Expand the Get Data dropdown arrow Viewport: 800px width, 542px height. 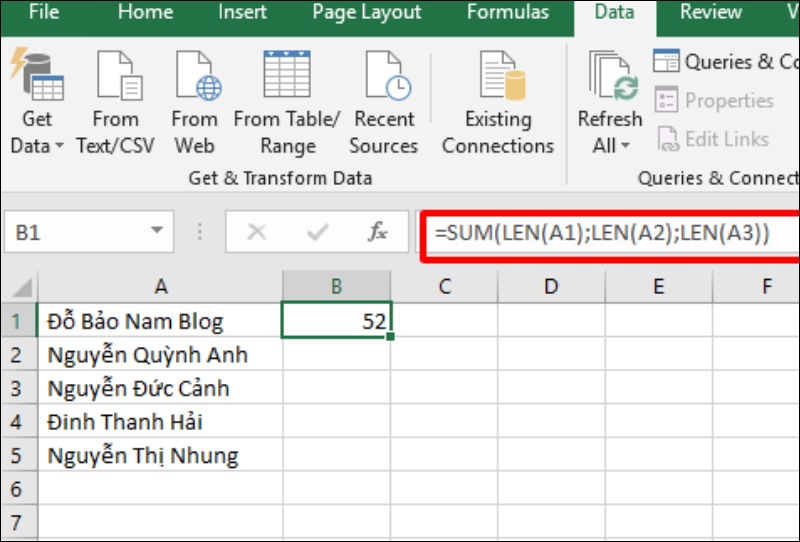[x=57, y=146]
